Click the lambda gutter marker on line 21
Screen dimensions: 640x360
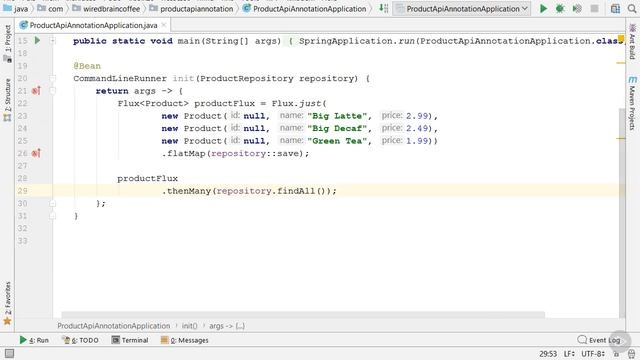coord(36,91)
